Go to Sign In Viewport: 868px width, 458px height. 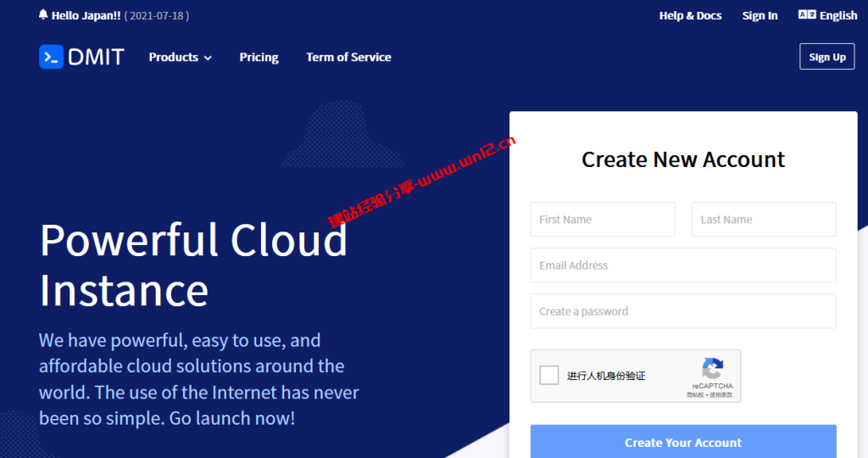(x=759, y=15)
